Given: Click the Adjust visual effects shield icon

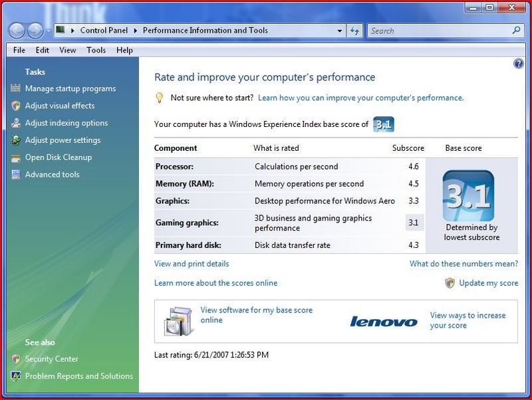Looking at the screenshot, I should (15, 106).
